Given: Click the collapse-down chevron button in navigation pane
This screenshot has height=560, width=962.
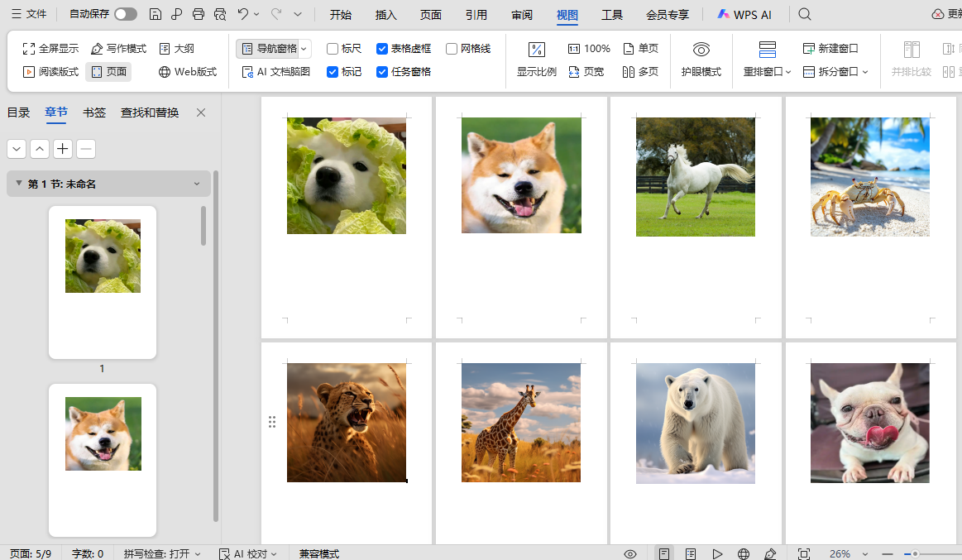Looking at the screenshot, I should point(17,148).
